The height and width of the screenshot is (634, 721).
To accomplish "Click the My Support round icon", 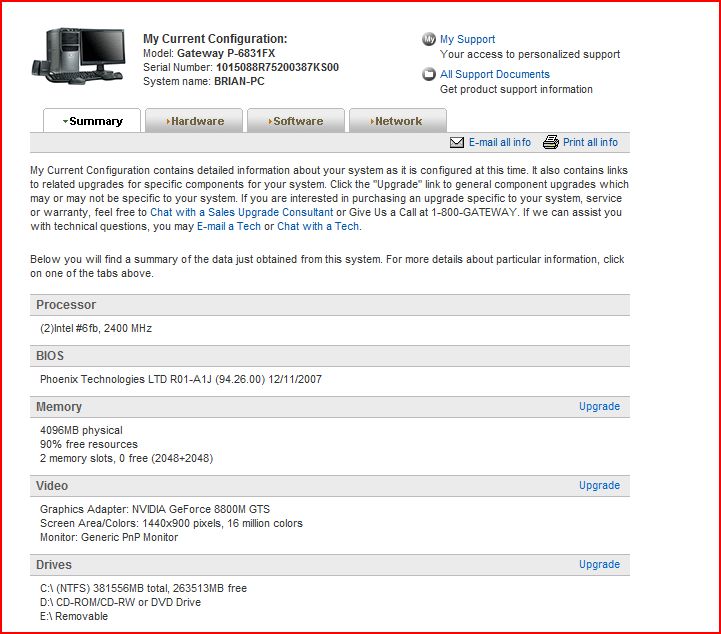I will pos(429,40).
